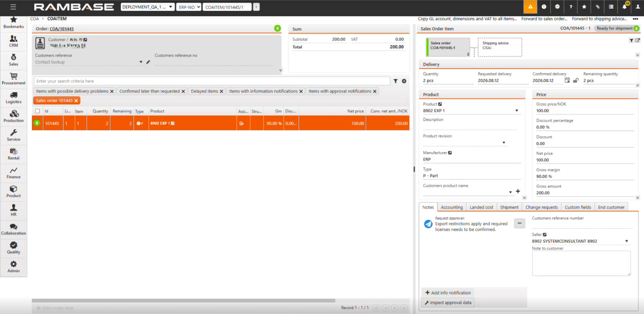Switch to the Accounting tab
The image size is (644, 314).
[x=452, y=207]
